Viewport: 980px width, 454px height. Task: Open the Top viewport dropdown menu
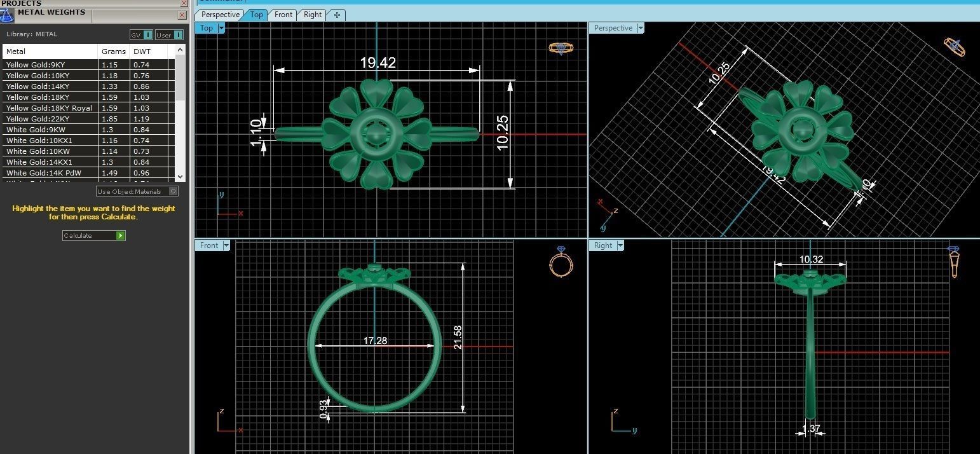221,28
